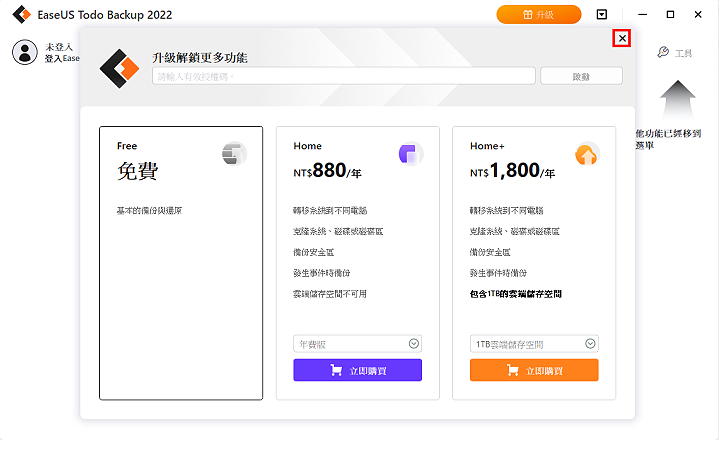Click the Home+ plan orange cloud icon
This screenshot has width=720, height=449.
tap(587, 154)
